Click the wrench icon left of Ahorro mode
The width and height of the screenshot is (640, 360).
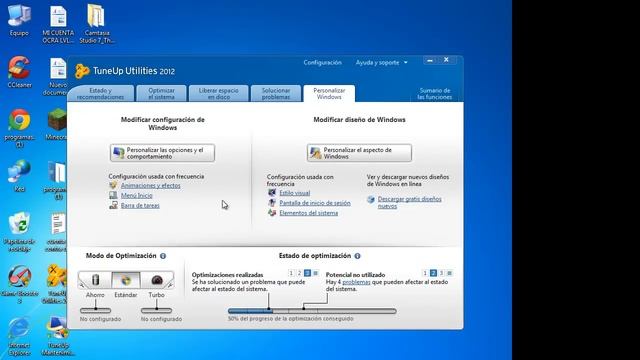(x=82, y=284)
